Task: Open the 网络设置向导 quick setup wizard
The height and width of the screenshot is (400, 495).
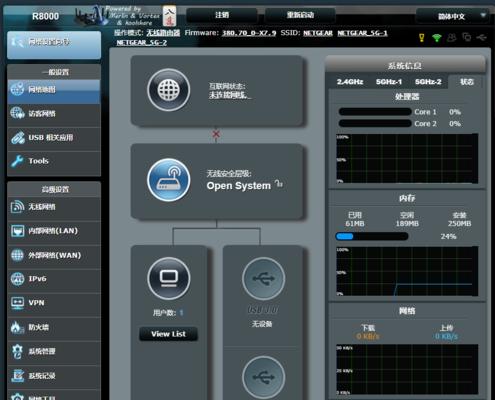Action: (54, 45)
